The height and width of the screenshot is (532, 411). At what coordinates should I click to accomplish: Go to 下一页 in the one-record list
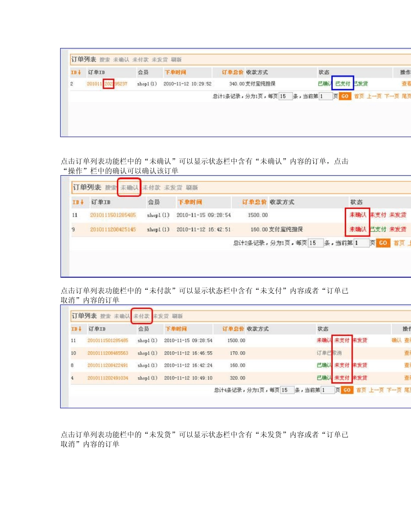click(392, 96)
